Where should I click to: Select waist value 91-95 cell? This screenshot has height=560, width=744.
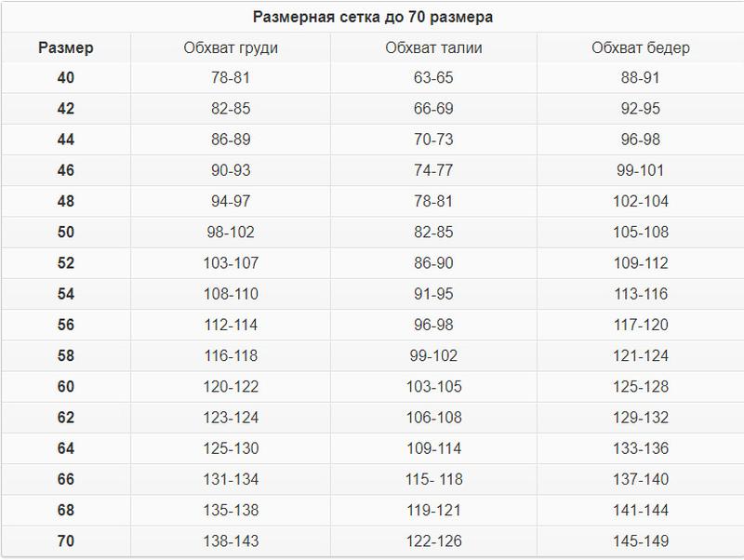pos(433,294)
